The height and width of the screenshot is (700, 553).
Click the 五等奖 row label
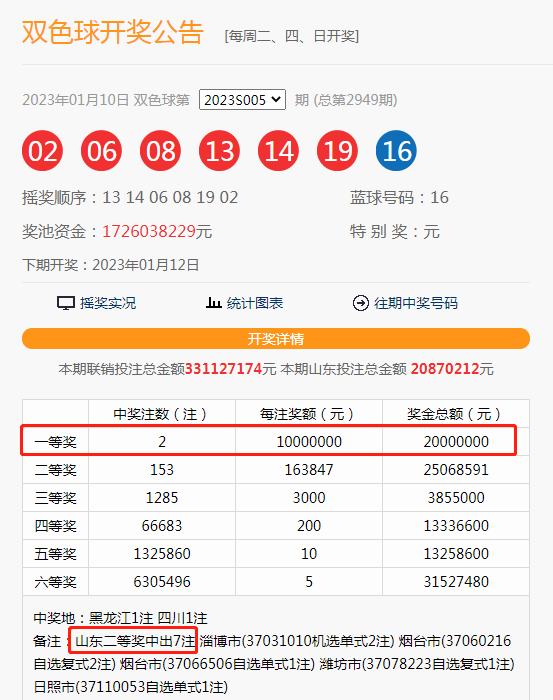coord(55,554)
